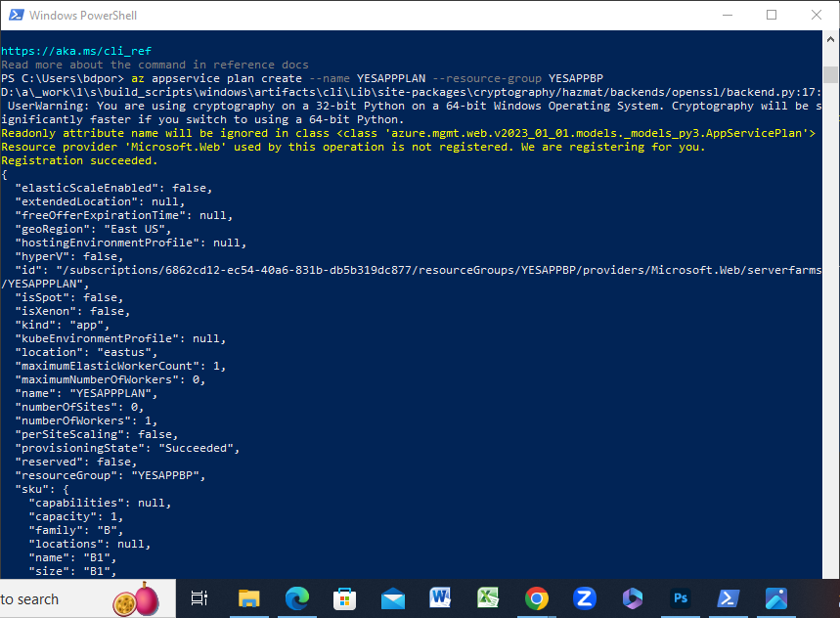840x618 pixels.
Task: Close the PowerShell window
Action: (x=817, y=15)
